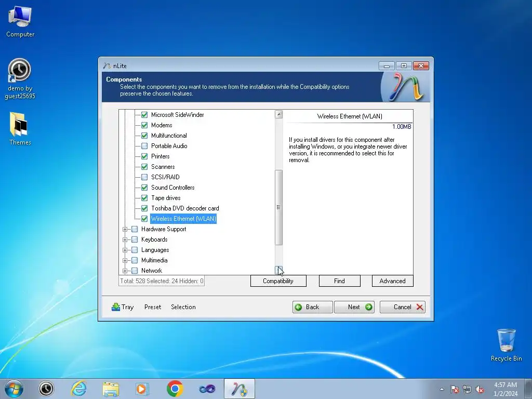The height and width of the screenshot is (399, 532).
Task: Open the clock app in taskbar
Action: coord(46,389)
